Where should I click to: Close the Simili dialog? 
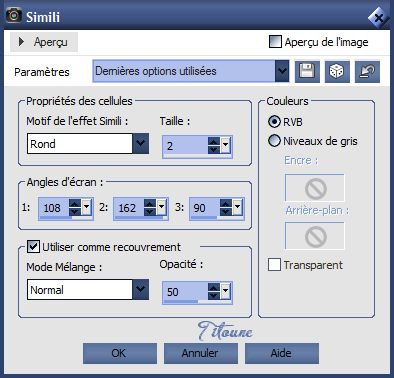[378, 17]
